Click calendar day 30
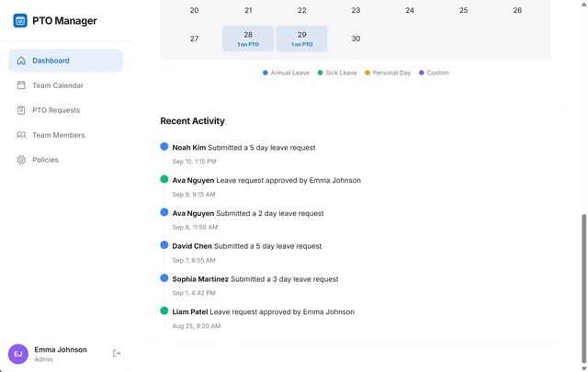Screen dimensions: 588x372 pos(356,39)
